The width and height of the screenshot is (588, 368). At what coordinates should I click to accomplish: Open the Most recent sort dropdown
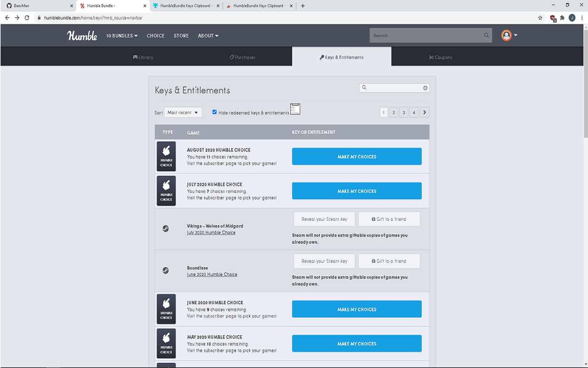[183, 112]
